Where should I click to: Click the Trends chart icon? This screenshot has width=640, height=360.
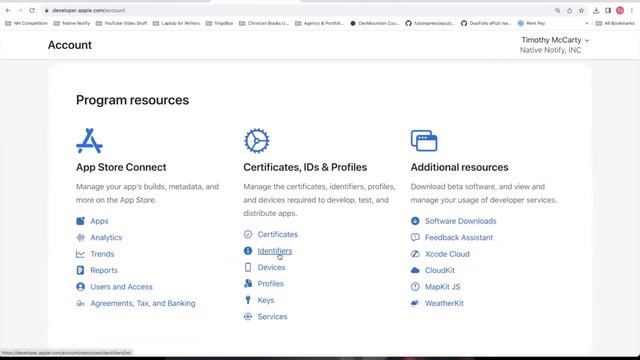click(x=80, y=254)
